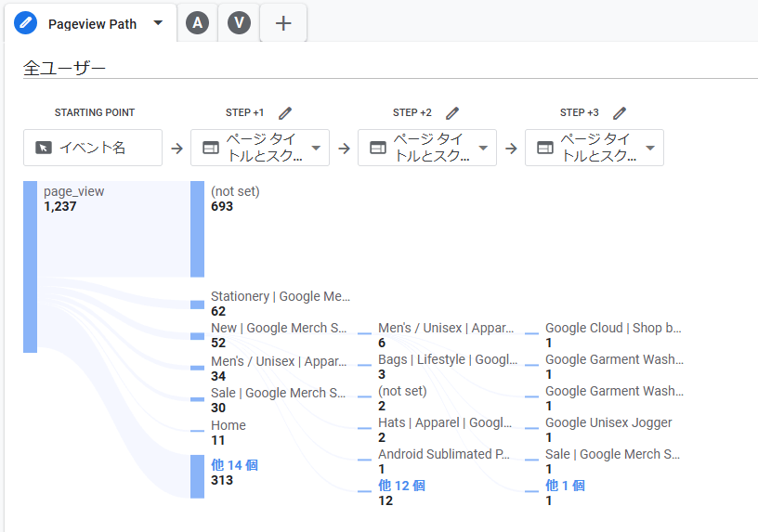Edit STEP +3 with the pencil icon

(620, 113)
